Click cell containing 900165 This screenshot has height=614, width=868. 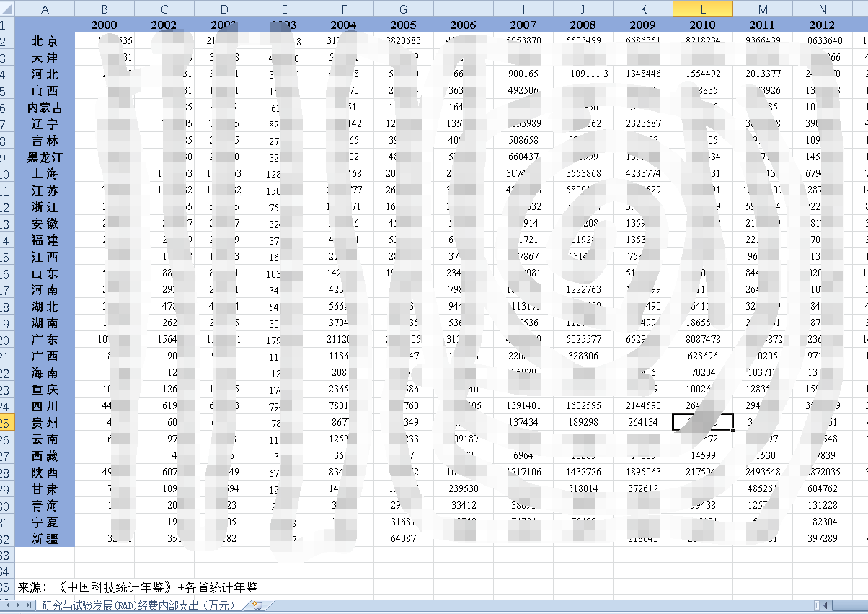coord(523,74)
